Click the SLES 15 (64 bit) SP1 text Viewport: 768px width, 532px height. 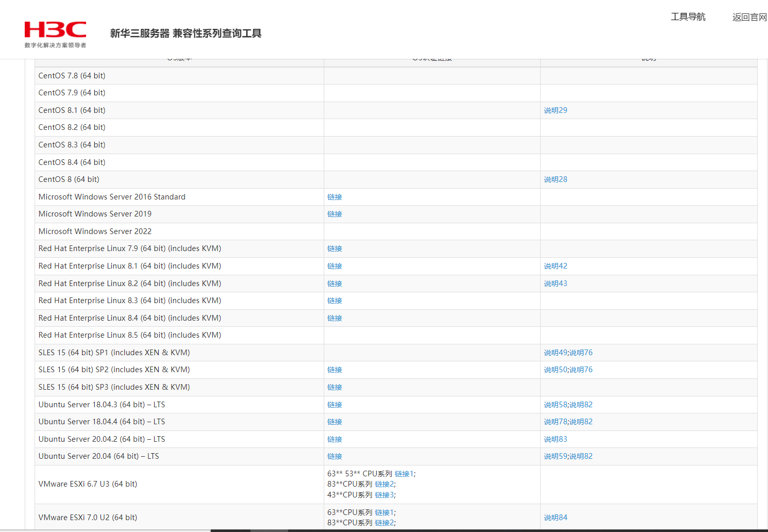point(114,353)
